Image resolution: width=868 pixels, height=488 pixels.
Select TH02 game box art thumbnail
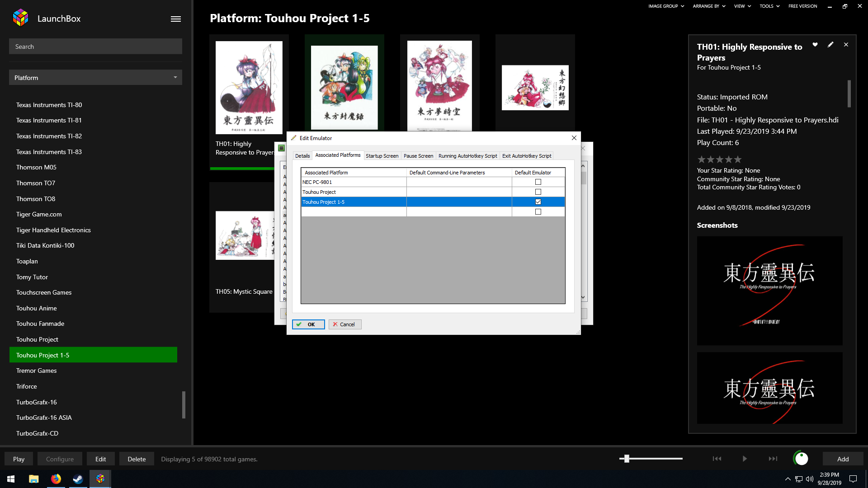click(x=344, y=88)
